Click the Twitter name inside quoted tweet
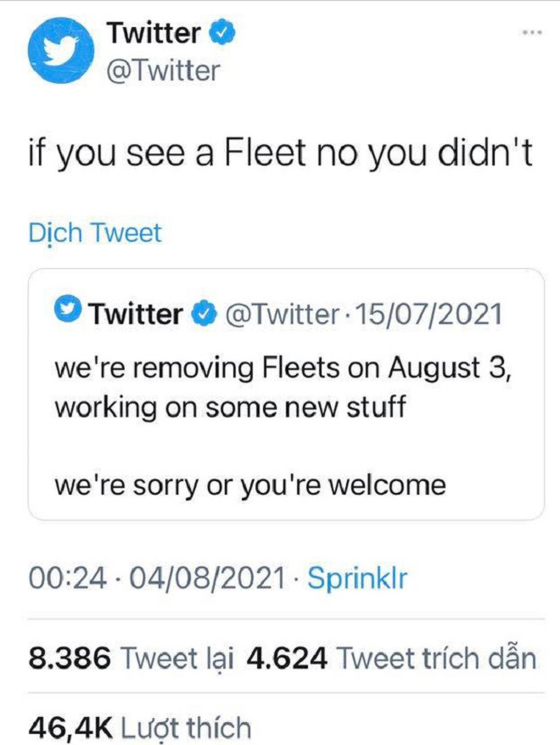The image size is (560, 745). [x=136, y=315]
